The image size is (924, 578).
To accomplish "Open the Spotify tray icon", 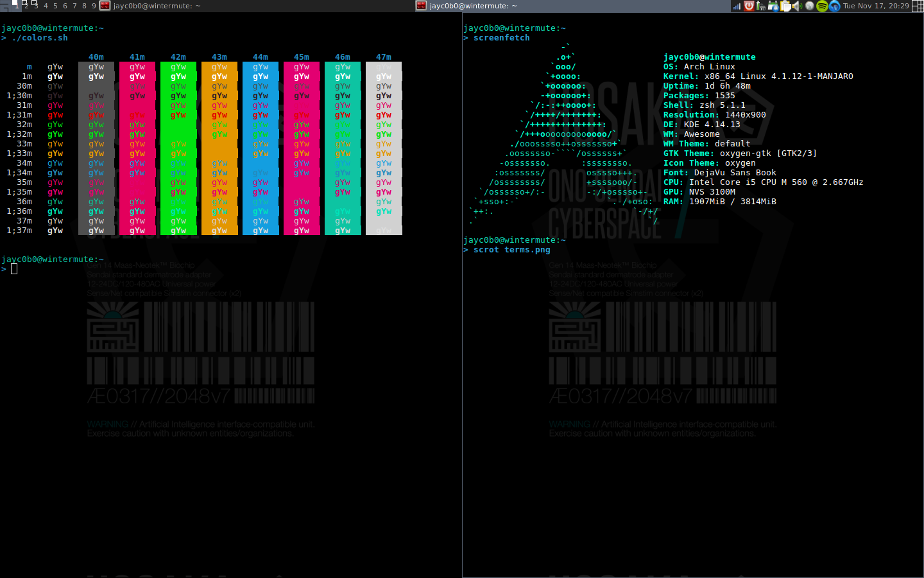I will click(x=822, y=6).
